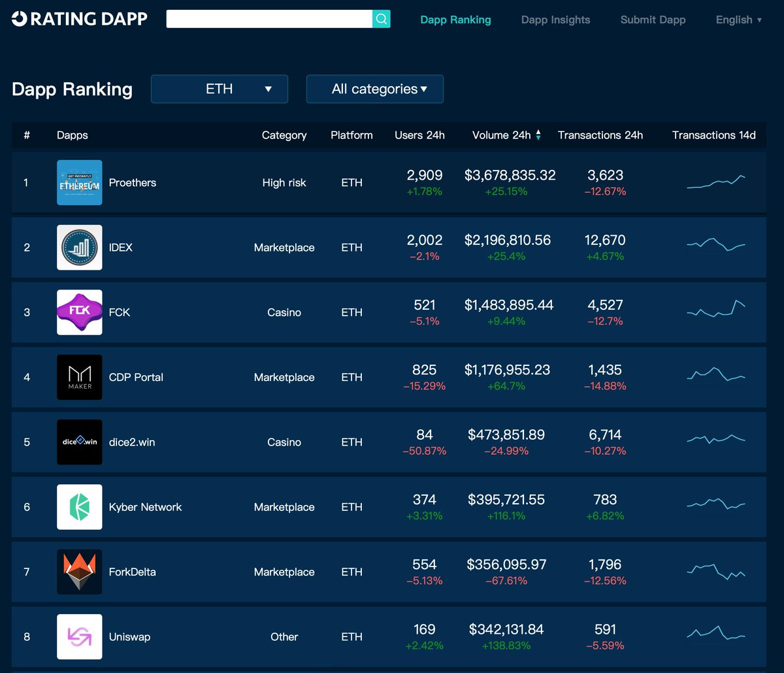Click the +138.83% volume change

pyautogui.click(x=506, y=646)
